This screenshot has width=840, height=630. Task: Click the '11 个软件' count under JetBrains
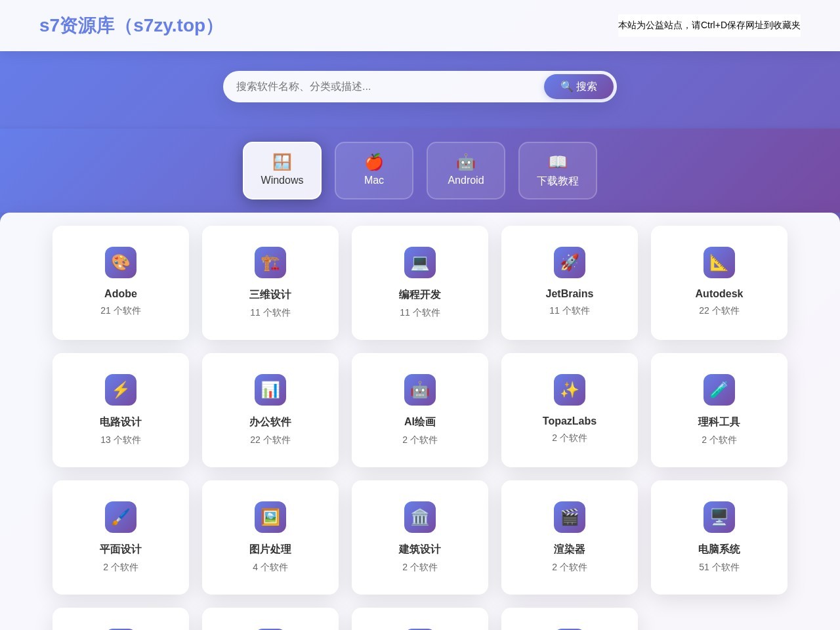570,310
